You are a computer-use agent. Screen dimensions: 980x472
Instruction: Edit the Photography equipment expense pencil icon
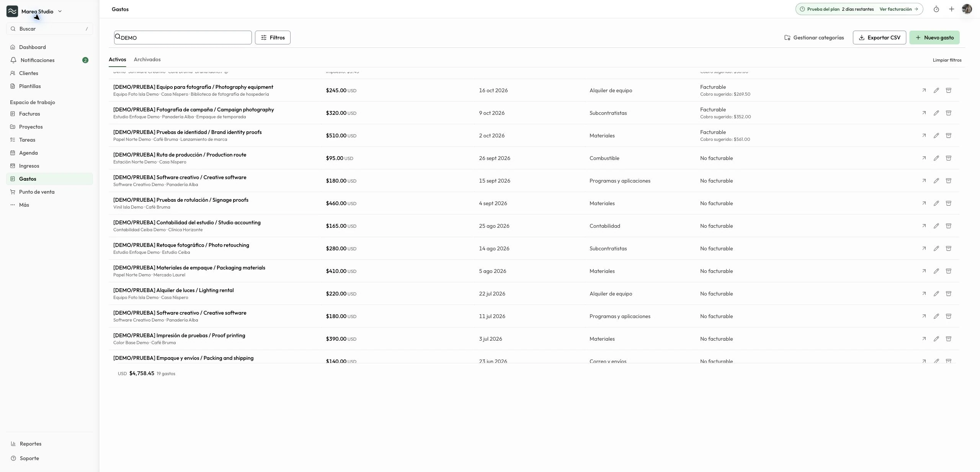(x=936, y=90)
